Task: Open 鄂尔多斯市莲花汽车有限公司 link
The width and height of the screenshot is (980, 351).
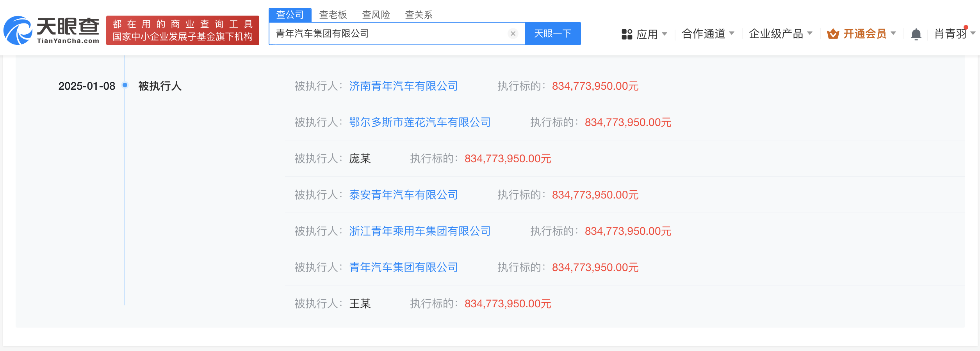Action: pos(420,122)
